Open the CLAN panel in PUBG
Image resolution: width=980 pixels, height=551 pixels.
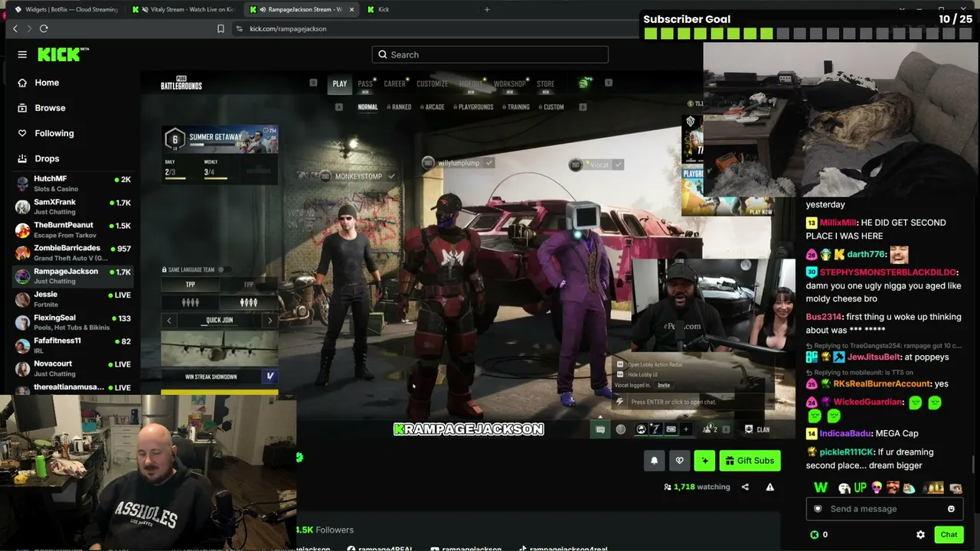[x=758, y=429]
